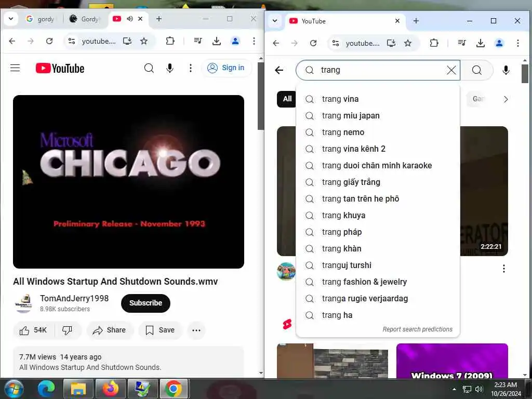Open tab search dropdown in right Chrome window

coord(275,21)
